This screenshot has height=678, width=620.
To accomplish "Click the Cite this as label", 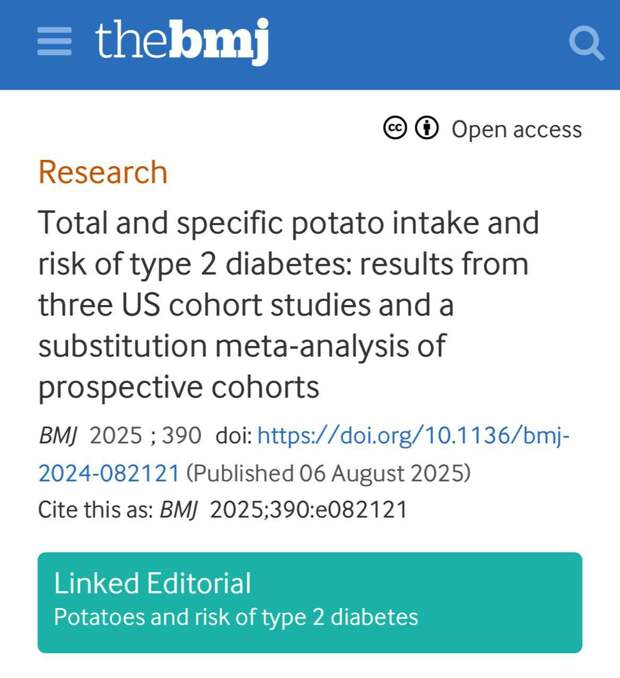I will point(96,509).
